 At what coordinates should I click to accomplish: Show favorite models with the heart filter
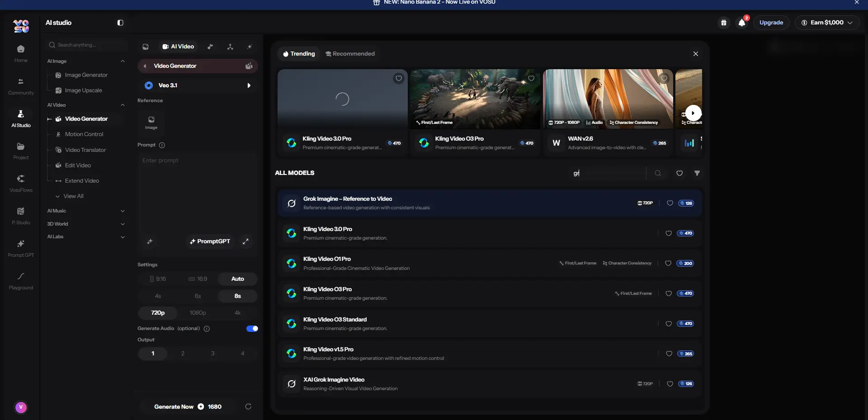[x=679, y=173]
